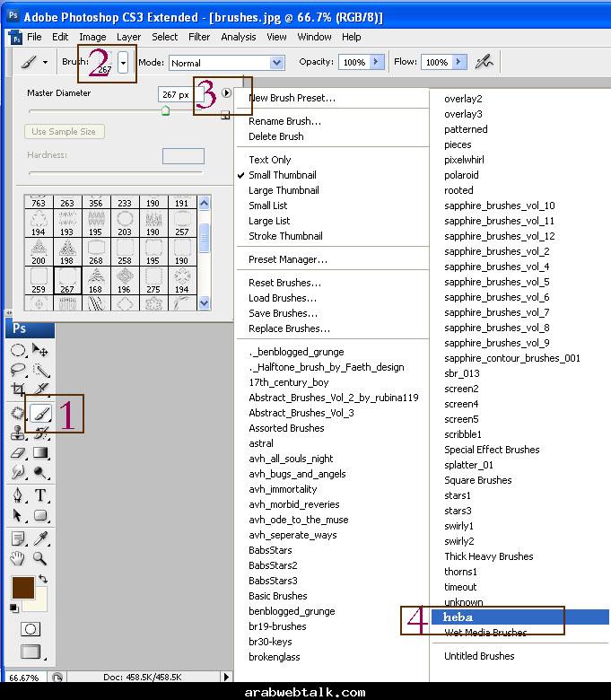Click the Use Sample Size button
The width and height of the screenshot is (611, 700).
(64, 132)
